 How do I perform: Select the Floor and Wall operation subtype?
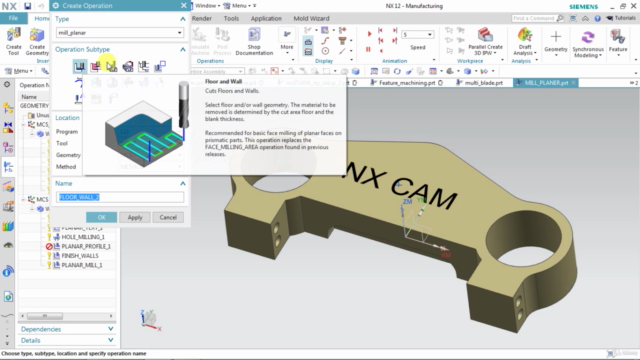coord(80,66)
